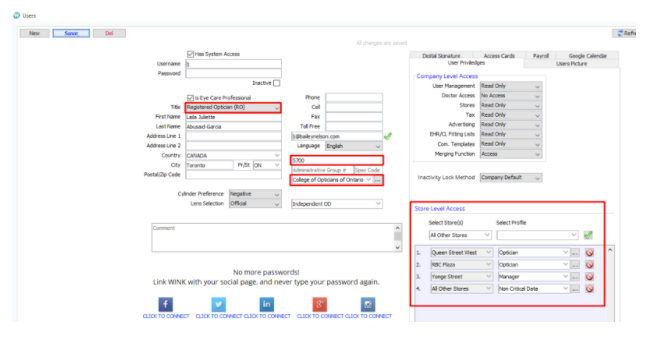Connect WINK with LinkedIn icon
Screen dimensions: 660x360
pyautogui.click(x=266, y=304)
